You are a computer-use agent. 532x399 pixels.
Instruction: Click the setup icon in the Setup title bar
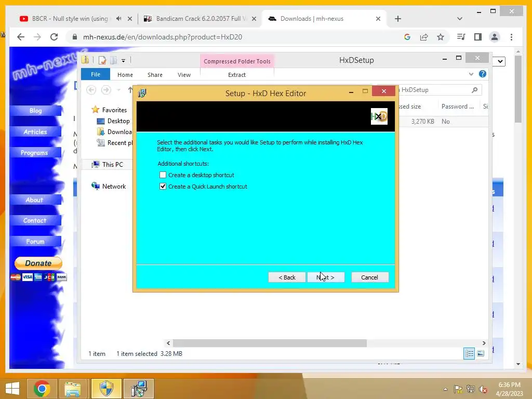tap(142, 93)
